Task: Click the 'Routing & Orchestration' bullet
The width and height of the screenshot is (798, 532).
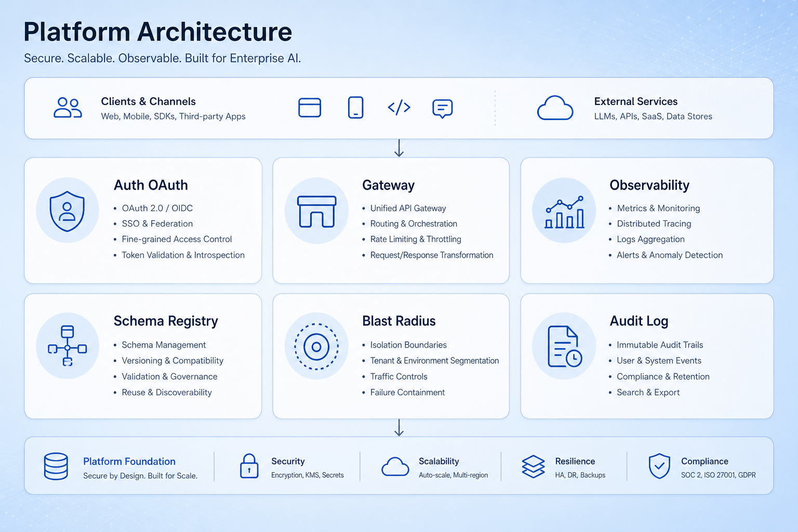Action: tap(414, 224)
